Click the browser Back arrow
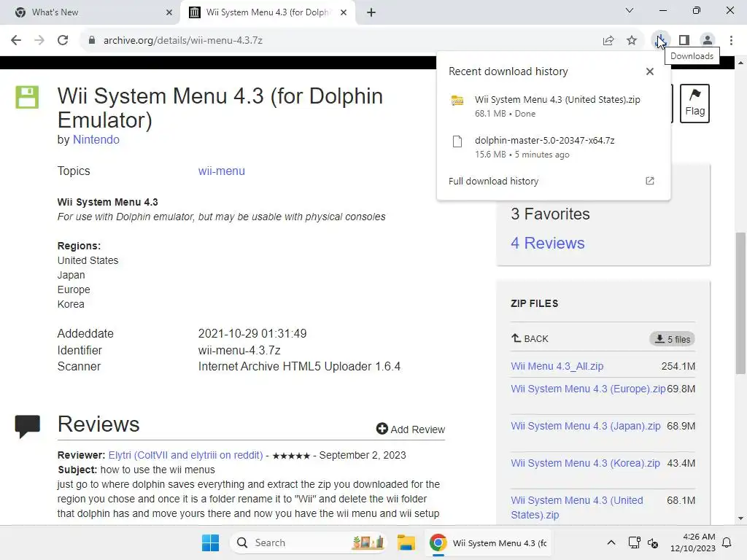The width and height of the screenshot is (747, 560). coord(16,41)
